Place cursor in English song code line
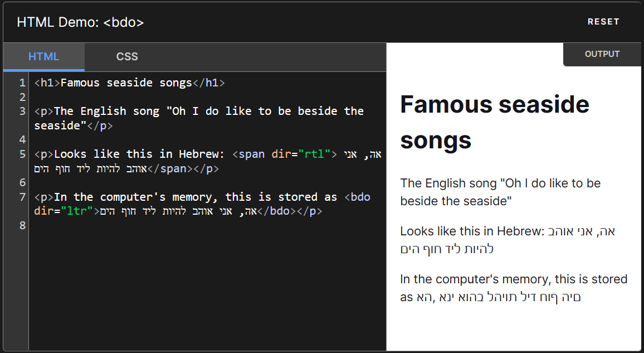Viewport: 644px width, 353px height. [x=198, y=112]
